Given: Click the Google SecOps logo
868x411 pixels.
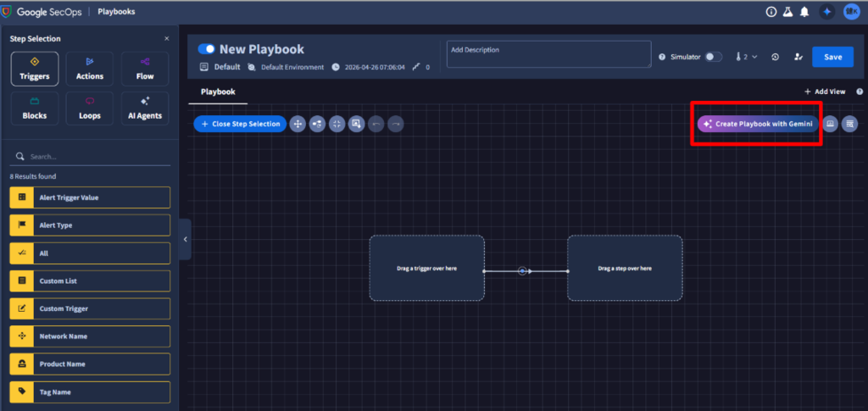Looking at the screenshot, I should click(42, 12).
